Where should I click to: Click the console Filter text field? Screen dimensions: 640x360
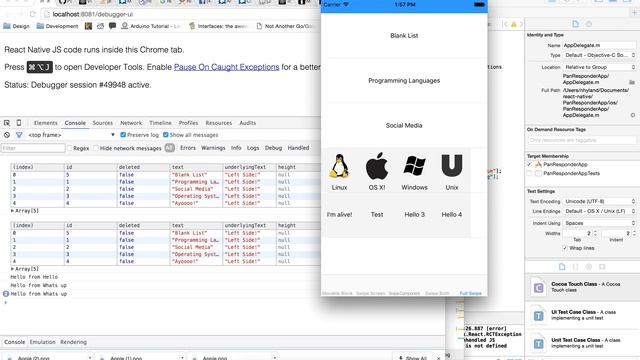point(33,148)
